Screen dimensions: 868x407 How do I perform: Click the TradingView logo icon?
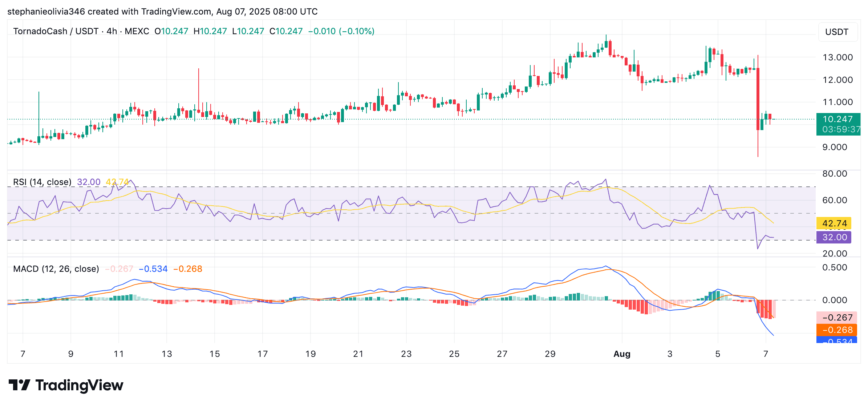pos(19,385)
